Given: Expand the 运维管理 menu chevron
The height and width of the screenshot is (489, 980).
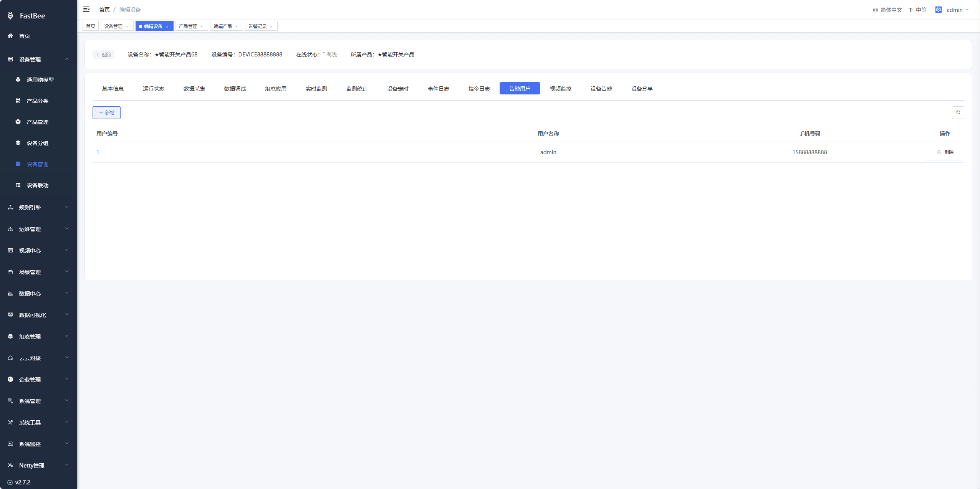Looking at the screenshot, I should pyautogui.click(x=67, y=229).
